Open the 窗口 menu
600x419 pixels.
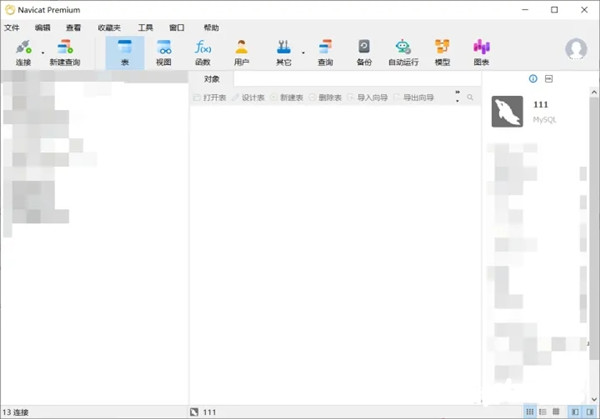[177, 28]
